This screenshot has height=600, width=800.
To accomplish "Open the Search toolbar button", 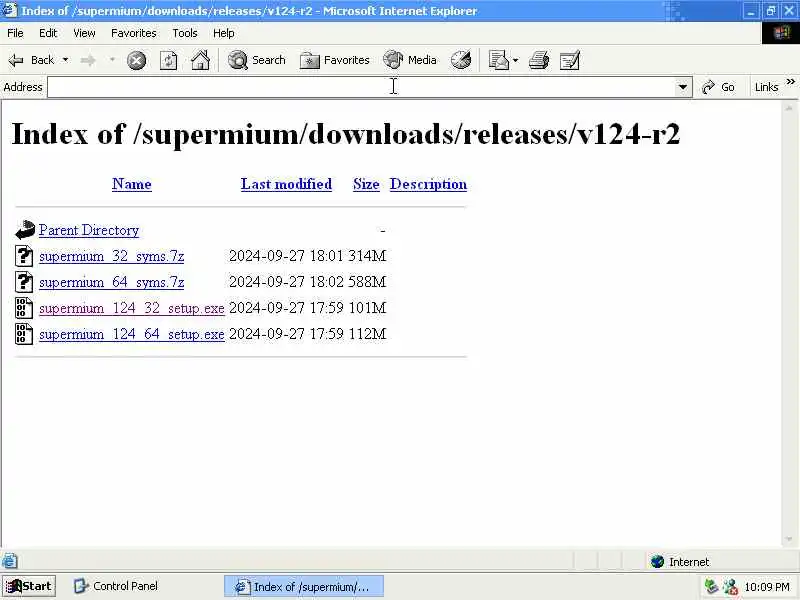I will point(257,60).
